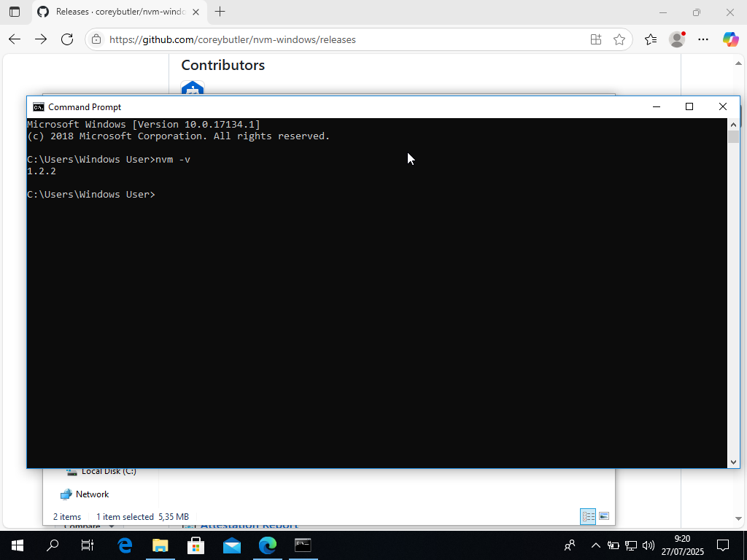Switch file explorer to details view
This screenshot has height=560, width=747.
pos(588,516)
